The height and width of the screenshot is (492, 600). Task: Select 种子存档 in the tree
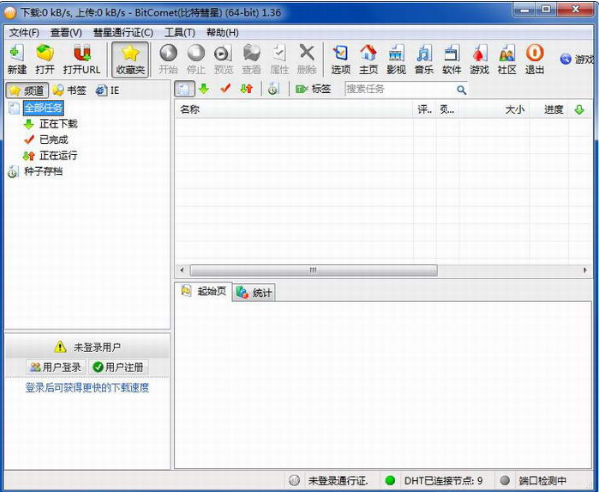43,171
